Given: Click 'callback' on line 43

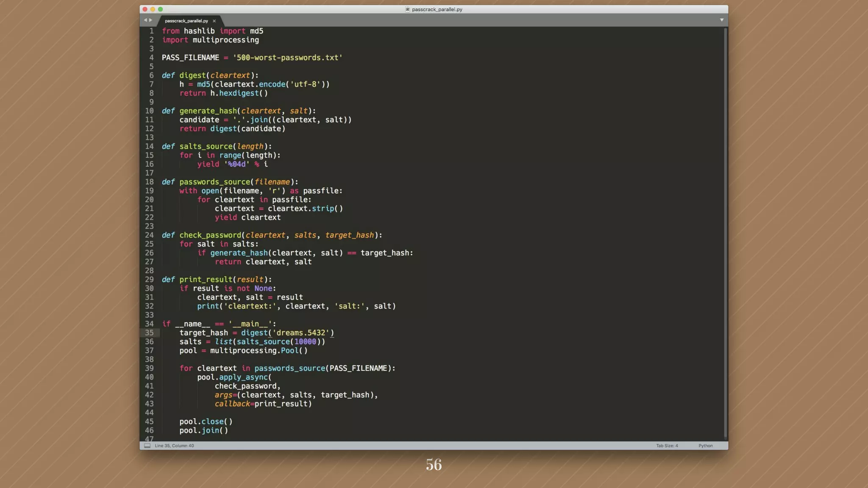Looking at the screenshot, I should pyautogui.click(x=232, y=404).
